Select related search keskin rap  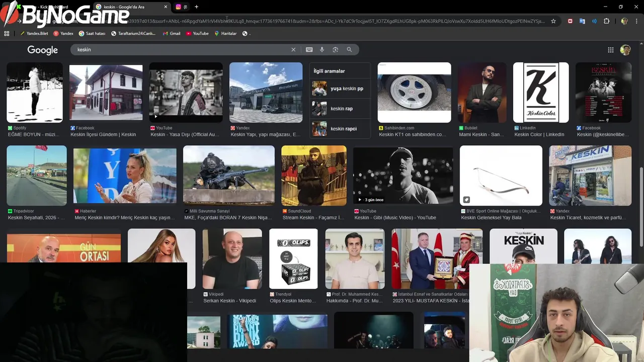click(340, 109)
